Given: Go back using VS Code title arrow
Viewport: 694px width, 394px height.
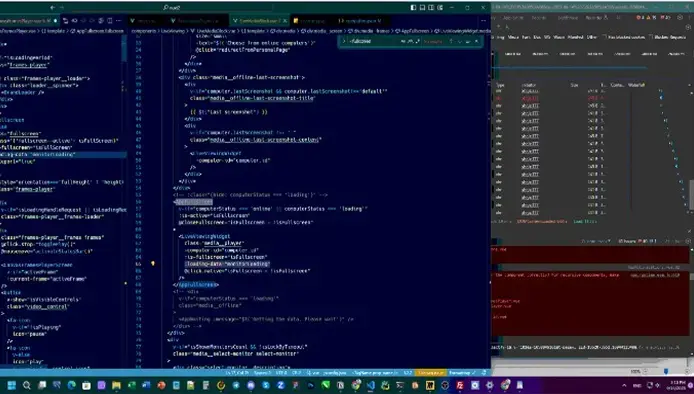Looking at the screenshot, I should (52, 8).
